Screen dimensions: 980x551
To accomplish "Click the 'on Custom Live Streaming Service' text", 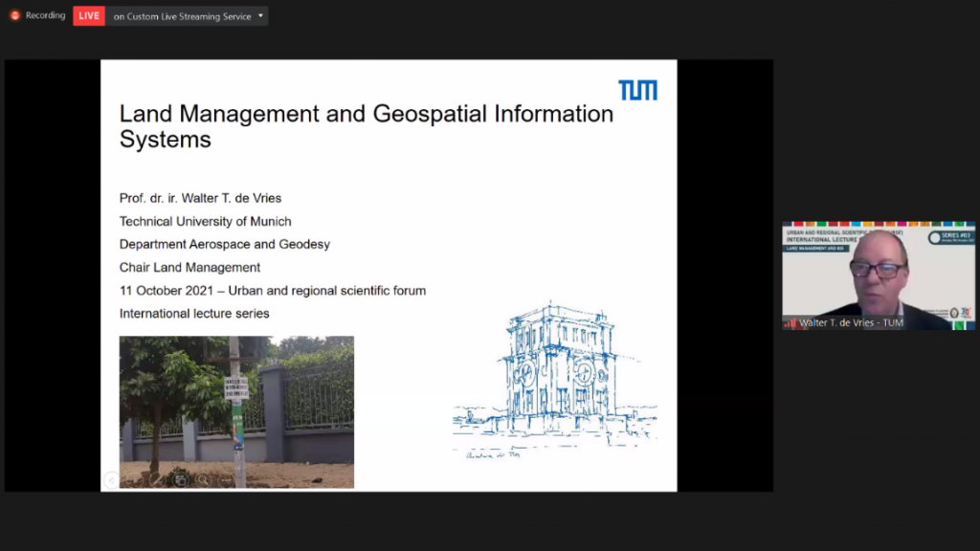I will [181, 16].
